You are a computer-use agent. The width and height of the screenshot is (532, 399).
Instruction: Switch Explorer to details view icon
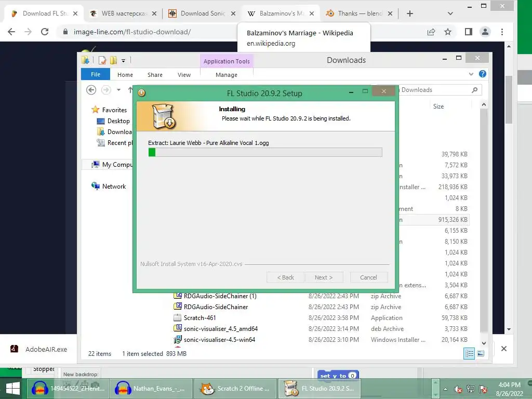click(x=469, y=353)
